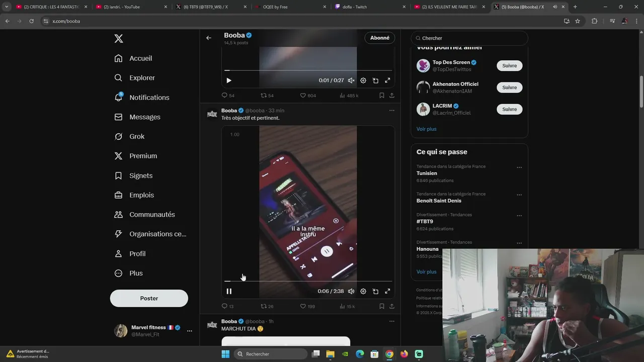644x362 pixels.
Task: Open Benoît Saint Denis trend options
Action: click(x=519, y=195)
